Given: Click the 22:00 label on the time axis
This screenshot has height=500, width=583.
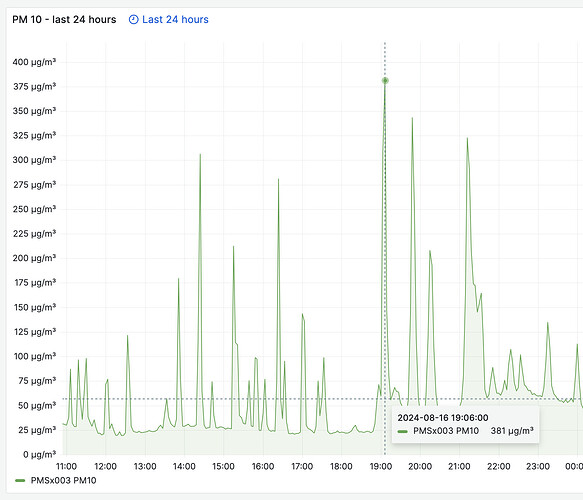Looking at the screenshot, I should pos(499,466).
